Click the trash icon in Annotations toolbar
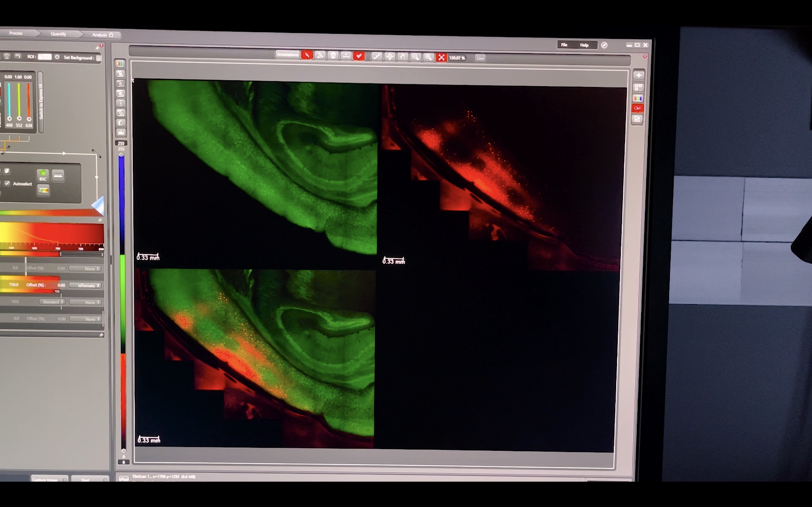The width and height of the screenshot is (812, 507). point(333,56)
